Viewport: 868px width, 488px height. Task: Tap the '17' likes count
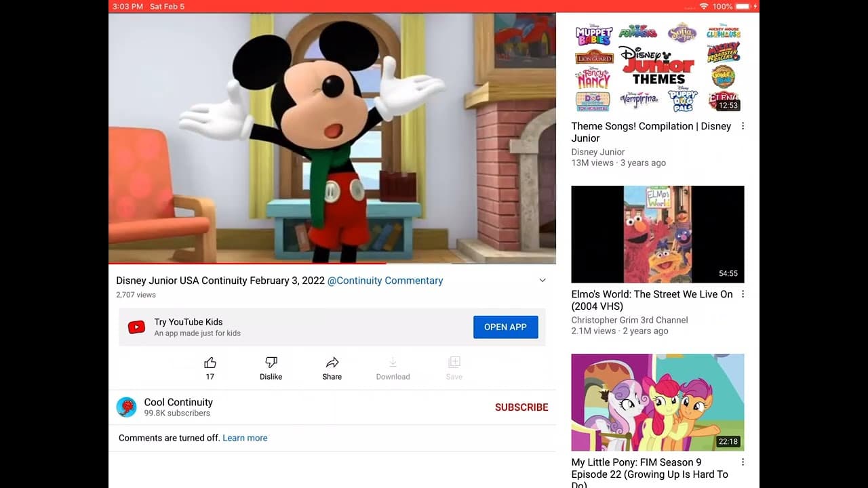(210, 377)
